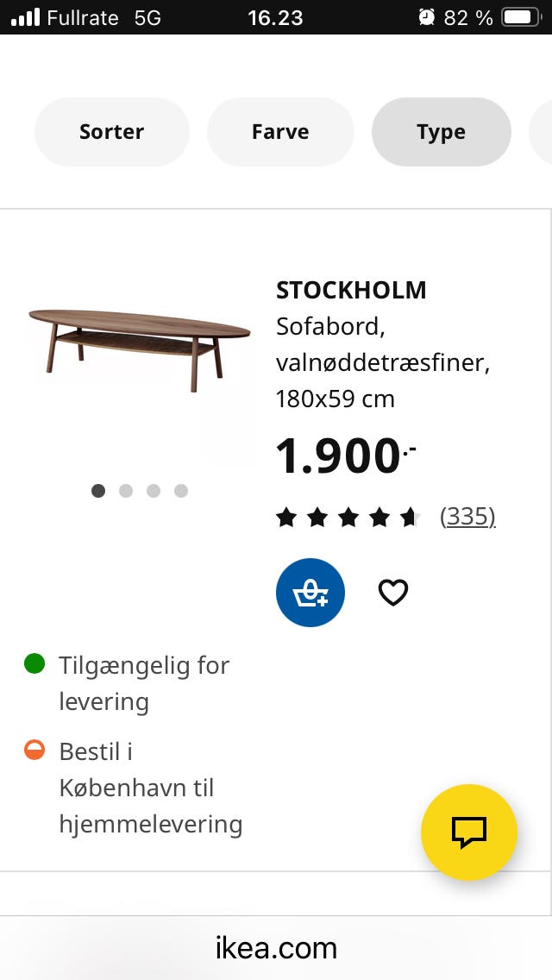Image resolution: width=552 pixels, height=980 pixels.
Task: Open the Type filter options
Action: (441, 131)
